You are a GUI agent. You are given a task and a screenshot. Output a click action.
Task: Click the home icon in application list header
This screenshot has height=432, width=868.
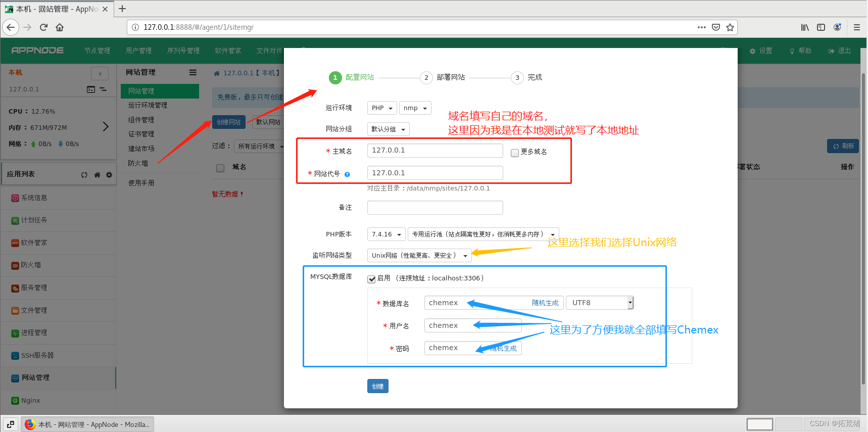coord(97,175)
